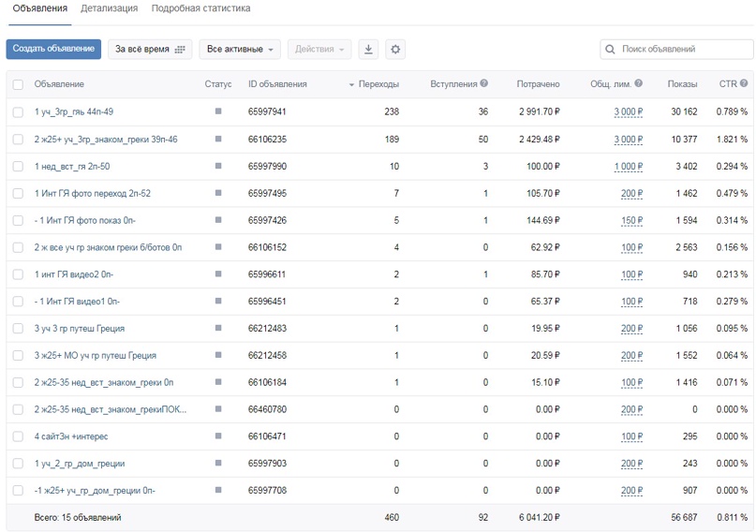The height and width of the screenshot is (532, 756).
Task: Open ad -1 ж25+ уч_гр_дом_греции 0п-
Action: click(x=95, y=490)
